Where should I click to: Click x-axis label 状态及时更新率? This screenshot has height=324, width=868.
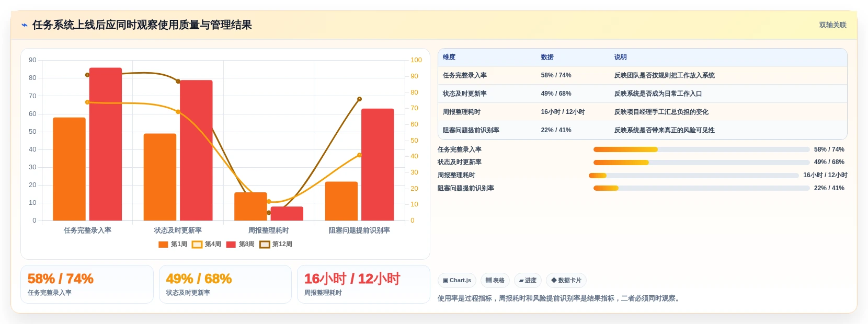178,230
